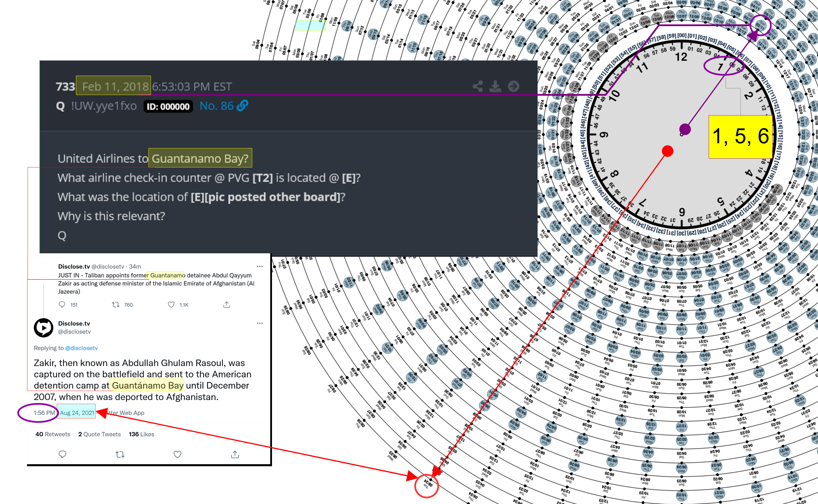Click the circled right-arrow icon in Q post

(513, 86)
